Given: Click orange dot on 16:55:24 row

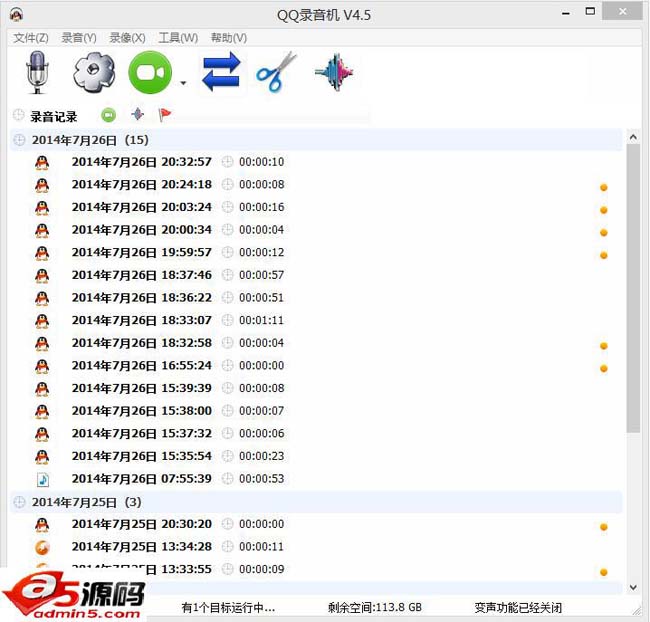Looking at the screenshot, I should tap(604, 369).
